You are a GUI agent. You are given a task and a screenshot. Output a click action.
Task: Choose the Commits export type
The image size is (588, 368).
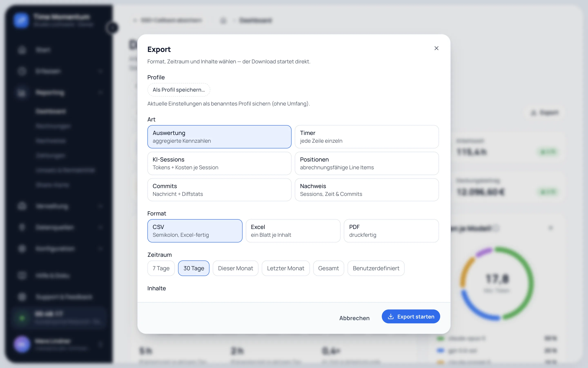click(219, 190)
